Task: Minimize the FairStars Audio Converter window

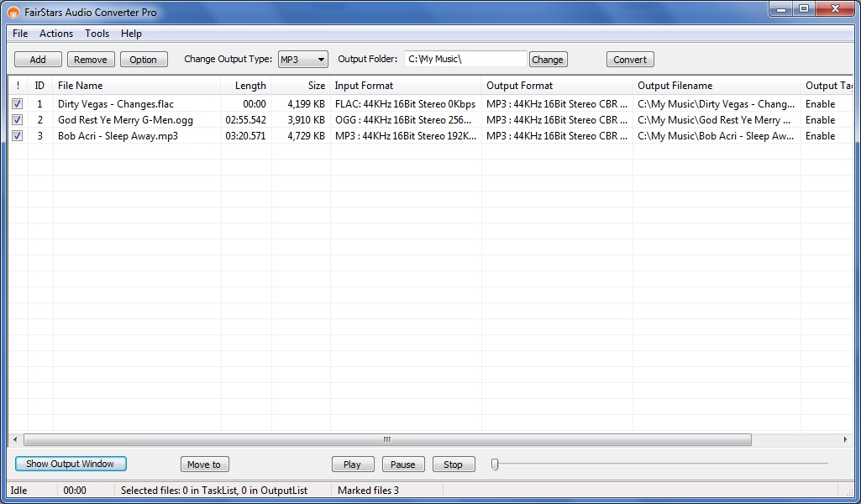Action: pyautogui.click(x=781, y=9)
